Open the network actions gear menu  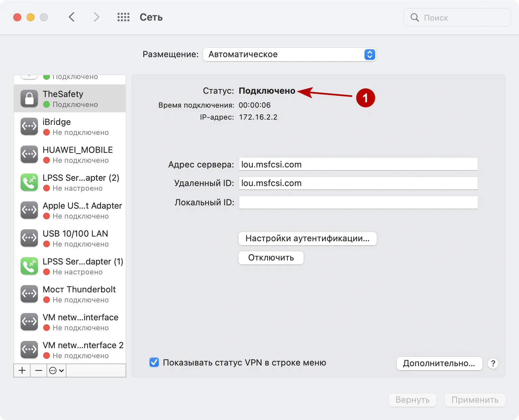[x=56, y=370]
